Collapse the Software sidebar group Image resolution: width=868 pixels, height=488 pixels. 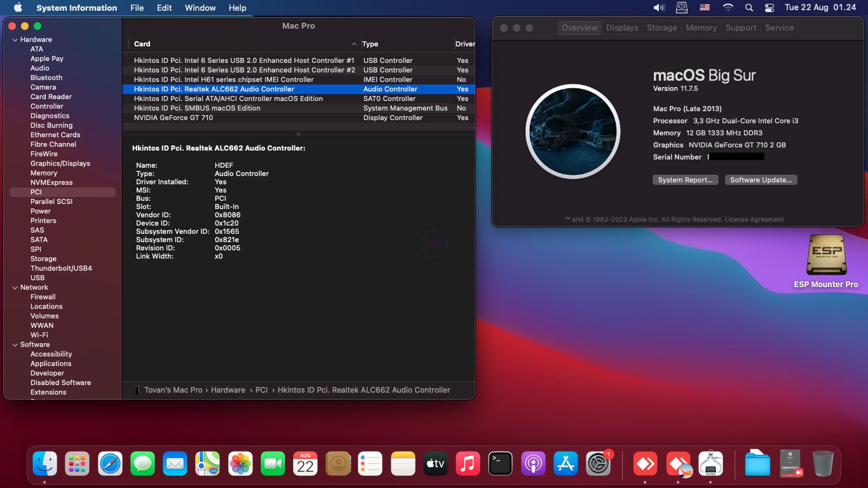(15, 344)
